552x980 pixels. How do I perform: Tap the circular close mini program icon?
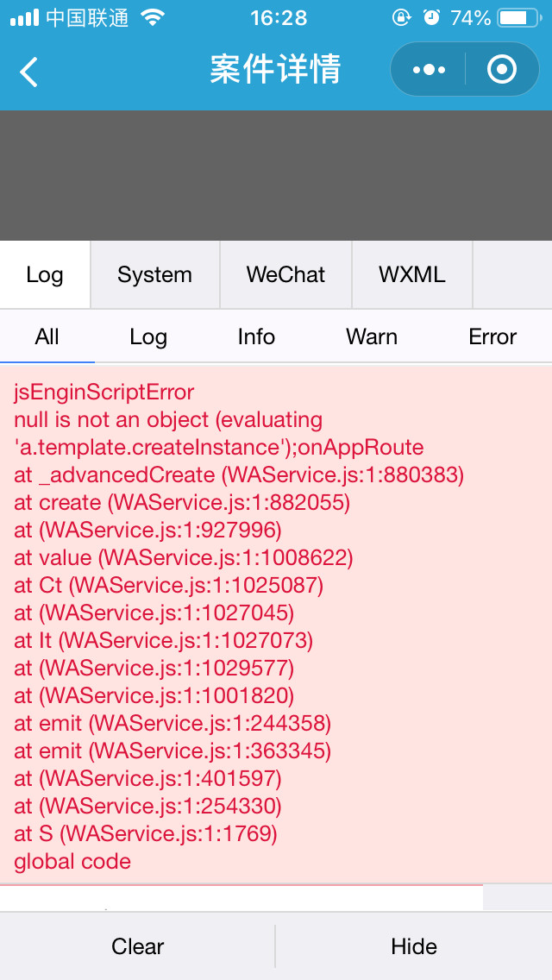click(502, 69)
